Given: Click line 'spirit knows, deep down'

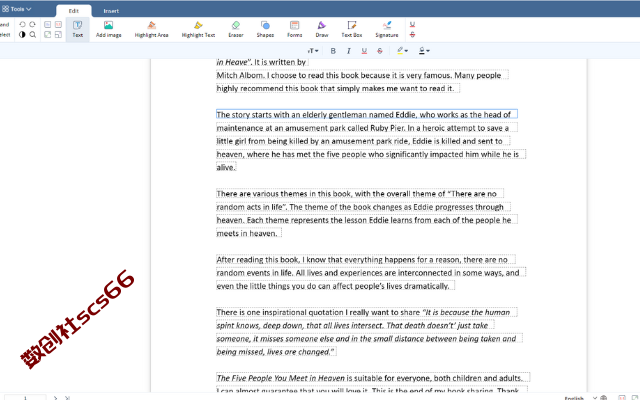Looking at the screenshot, I should (355, 325).
